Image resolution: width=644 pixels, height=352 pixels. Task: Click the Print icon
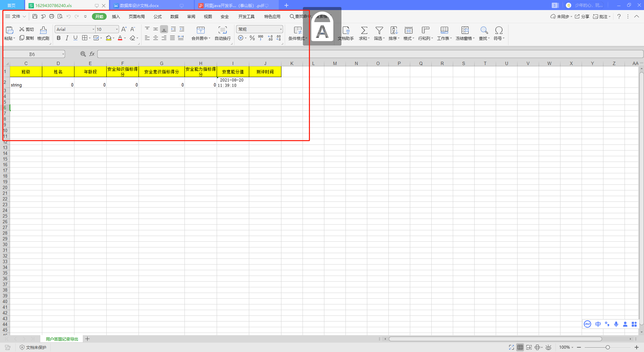click(x=52, y=16)
